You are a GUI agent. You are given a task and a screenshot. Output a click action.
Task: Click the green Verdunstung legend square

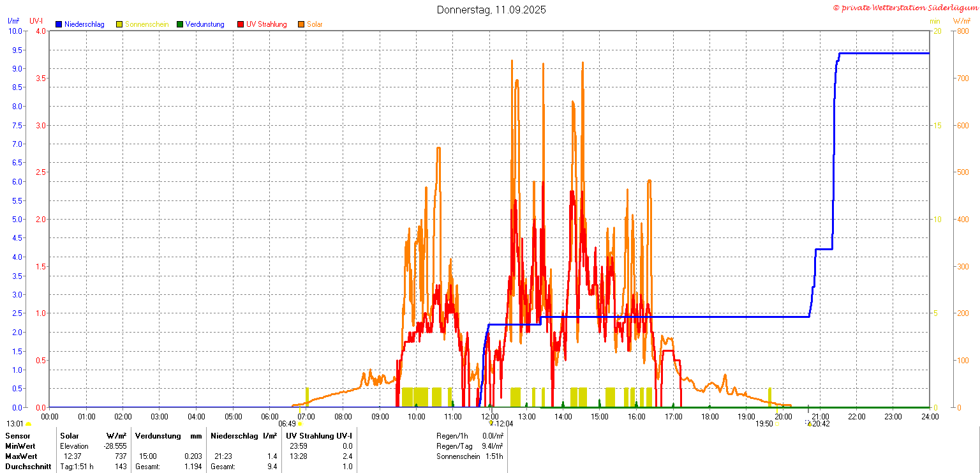pos(180,24)
